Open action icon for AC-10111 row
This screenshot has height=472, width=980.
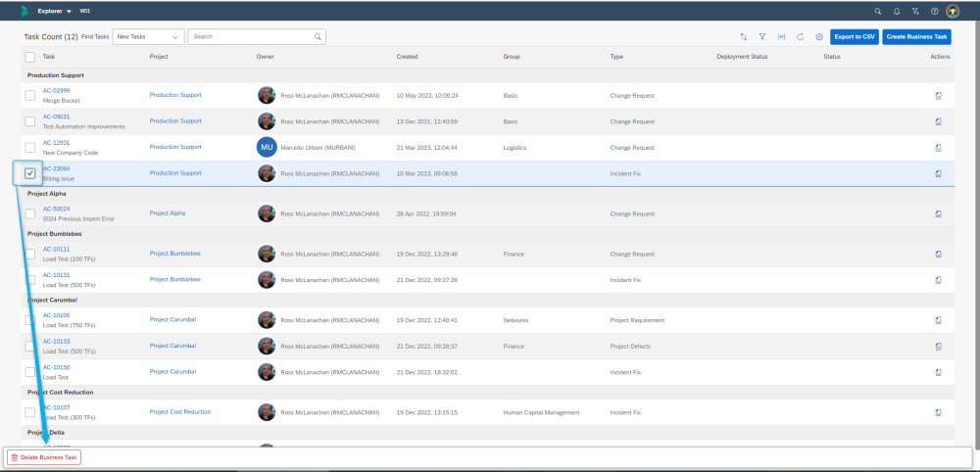pos(939,254)
